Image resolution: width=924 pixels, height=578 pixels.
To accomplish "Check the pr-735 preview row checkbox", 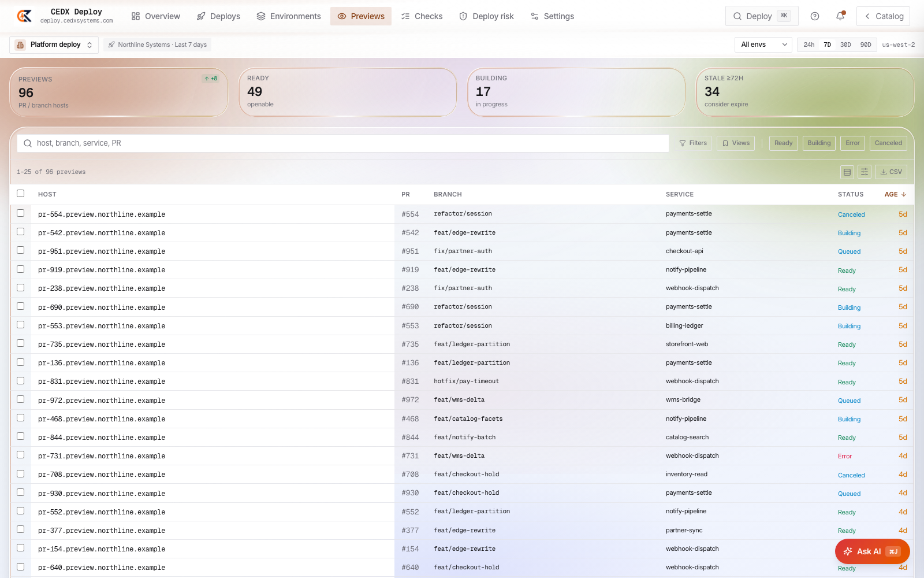I will (21, 343).
